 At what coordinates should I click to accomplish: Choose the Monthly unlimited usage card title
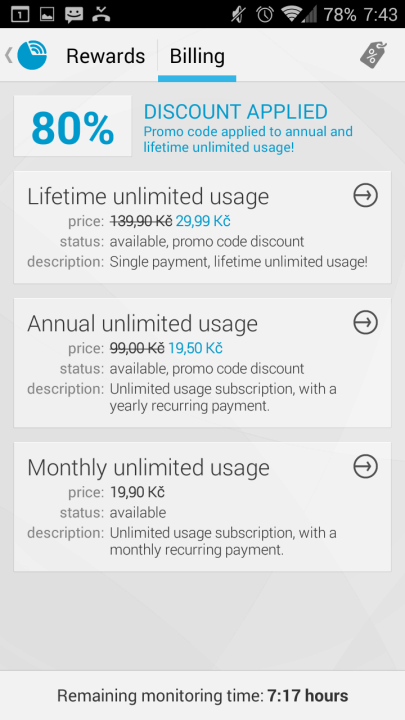pos(148,467)
